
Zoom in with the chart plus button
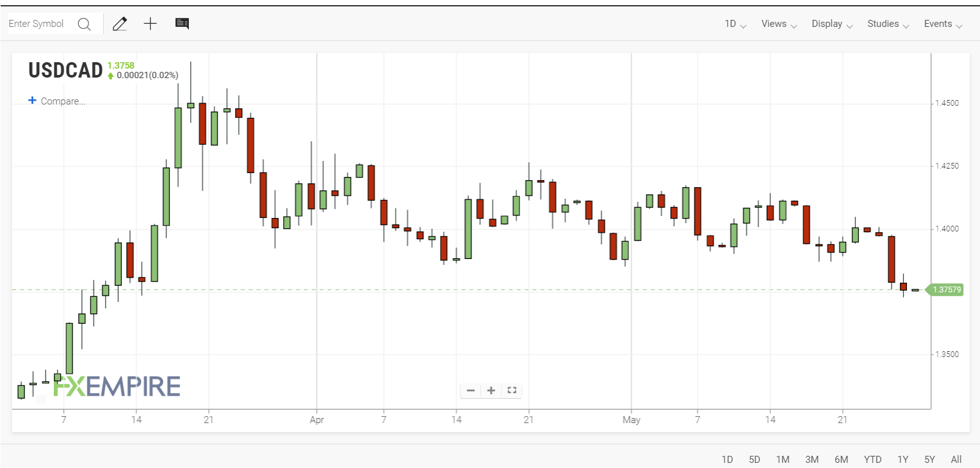point(491,390)
